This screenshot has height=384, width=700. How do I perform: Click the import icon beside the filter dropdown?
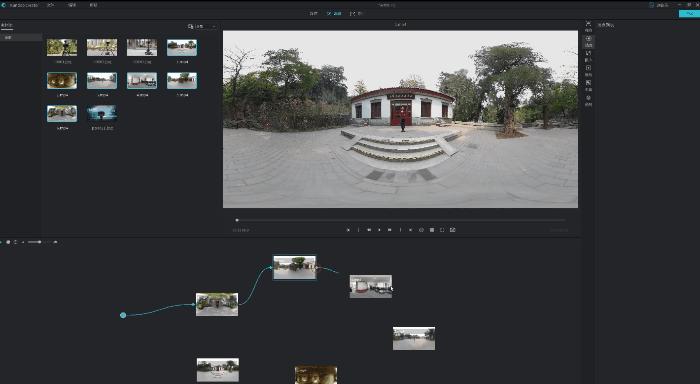pyautogui.click(x=191, y=27)
